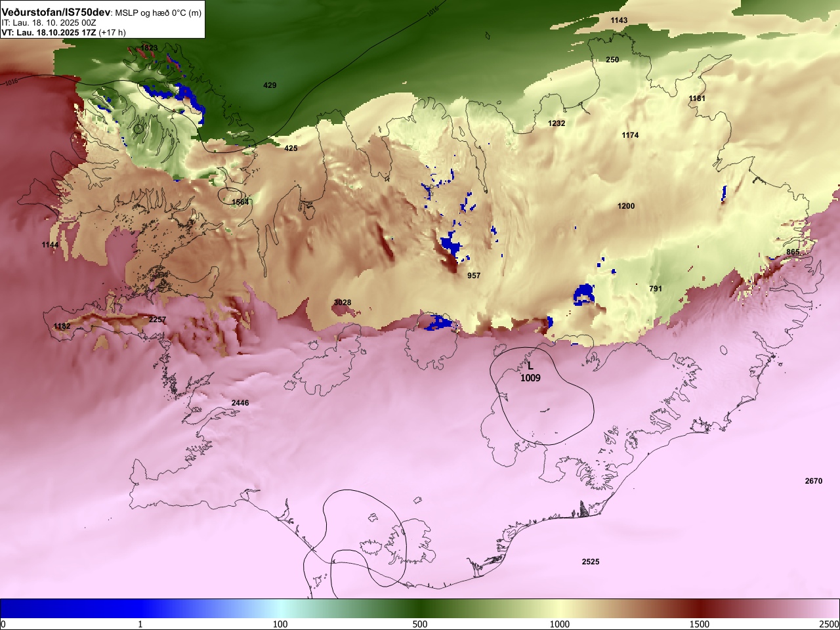This screenshot has height=630, width=840.
Task: Click the 1200 height label
Action: [x=626, y=206]
